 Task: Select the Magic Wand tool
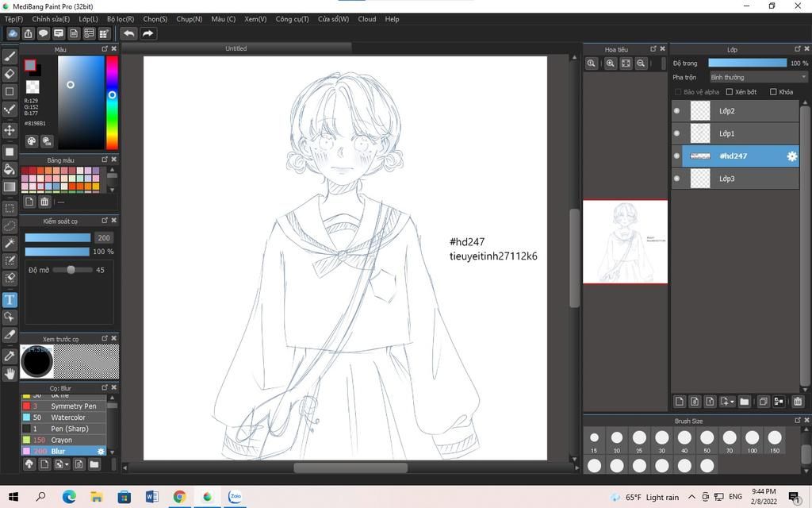10,243
